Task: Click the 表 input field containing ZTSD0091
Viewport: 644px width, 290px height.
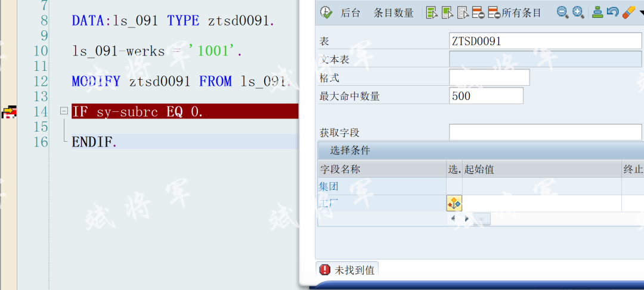Action: pyautogui.click(x=546, y=40)
